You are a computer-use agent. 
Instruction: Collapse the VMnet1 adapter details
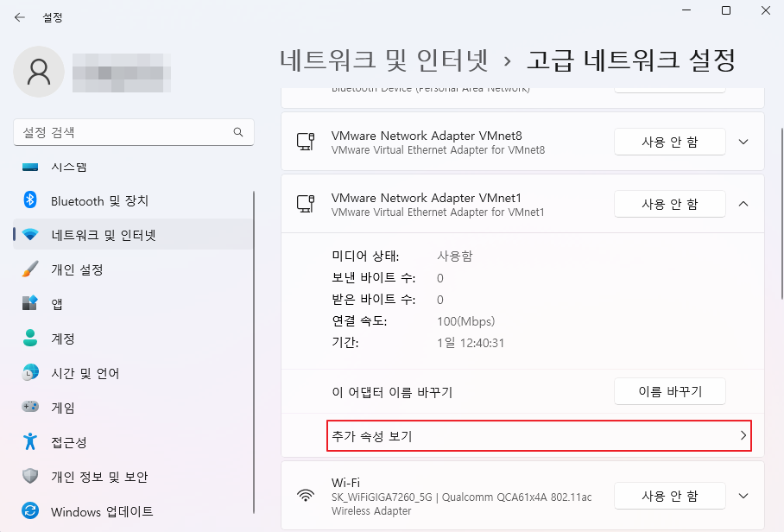click(x=743, y=204)
